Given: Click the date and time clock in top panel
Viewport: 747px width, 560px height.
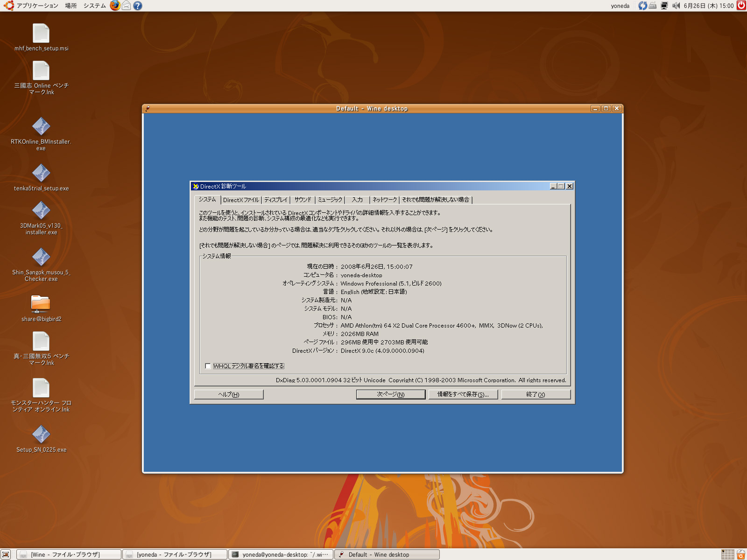Looking at the screenshot, I should pos(709,6).
